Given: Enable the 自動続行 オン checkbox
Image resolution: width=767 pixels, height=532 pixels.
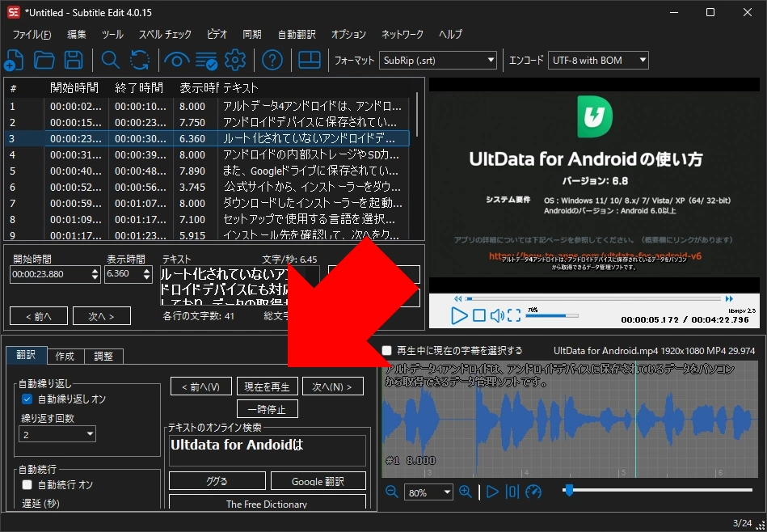Looking at the screenshot, I should pos(27,484).
